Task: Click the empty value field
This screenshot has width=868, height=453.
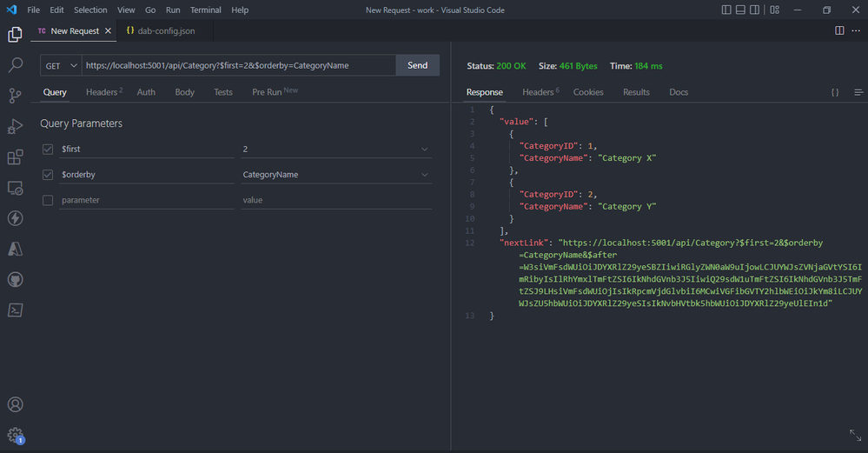Action: click(x=336, y=200)
